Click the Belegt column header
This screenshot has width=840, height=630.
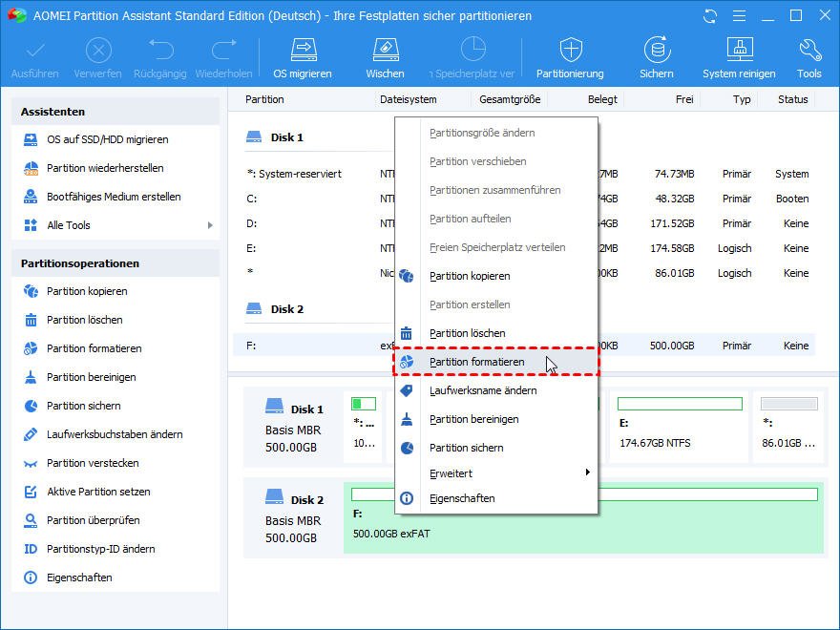(x=602, y=99)
